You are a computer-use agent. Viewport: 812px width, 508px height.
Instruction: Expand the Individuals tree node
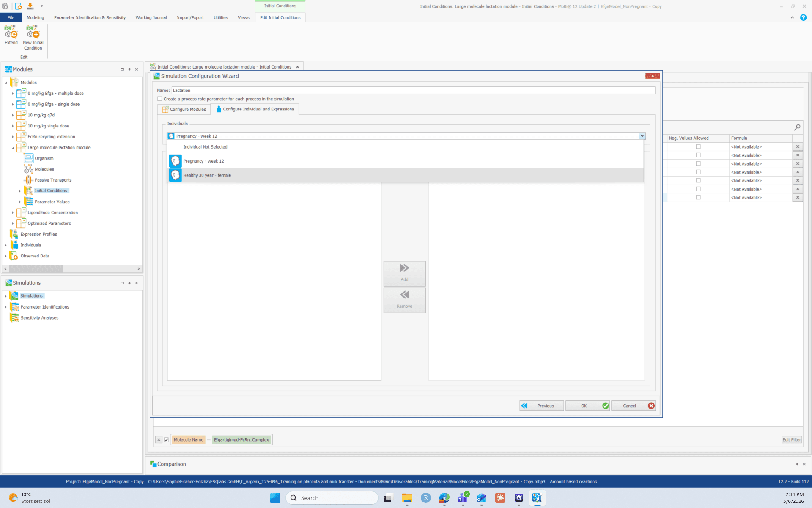(6, 245)
